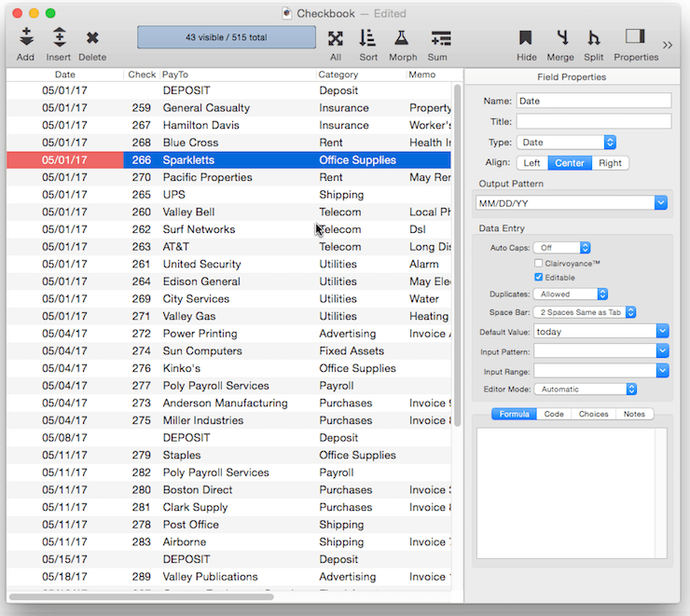Image resolution: width=690 pixels, height=616 pixels.
Task: Click the Hamilton Davis payee cell
Action: 201,125
